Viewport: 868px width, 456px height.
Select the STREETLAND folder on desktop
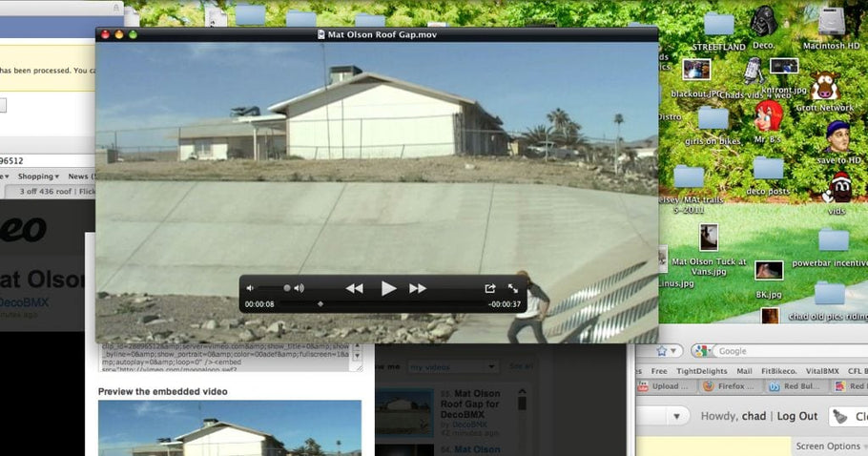(719, 25)
